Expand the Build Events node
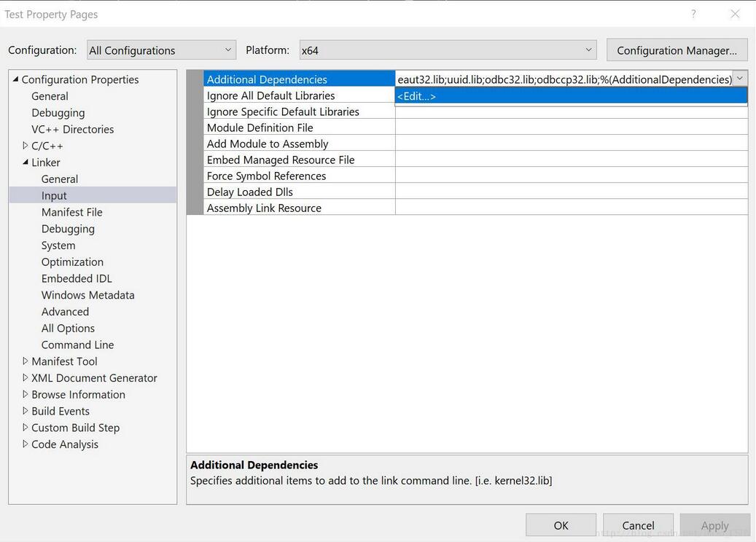 [x=25, y=411]
